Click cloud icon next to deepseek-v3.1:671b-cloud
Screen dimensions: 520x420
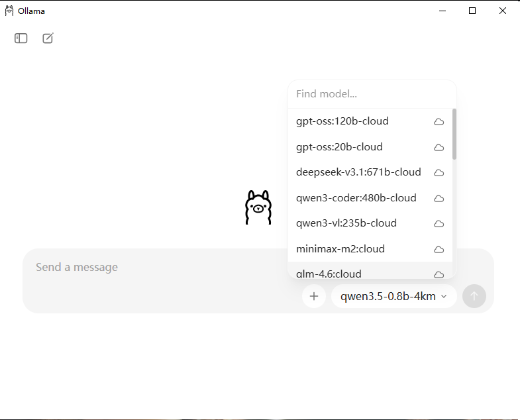coord(439,173)
